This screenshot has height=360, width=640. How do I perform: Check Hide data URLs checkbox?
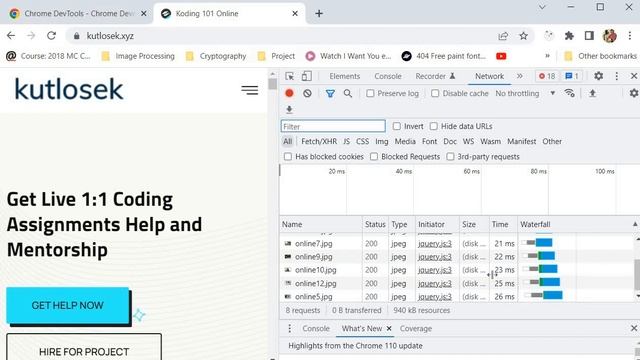coord(433,126)
